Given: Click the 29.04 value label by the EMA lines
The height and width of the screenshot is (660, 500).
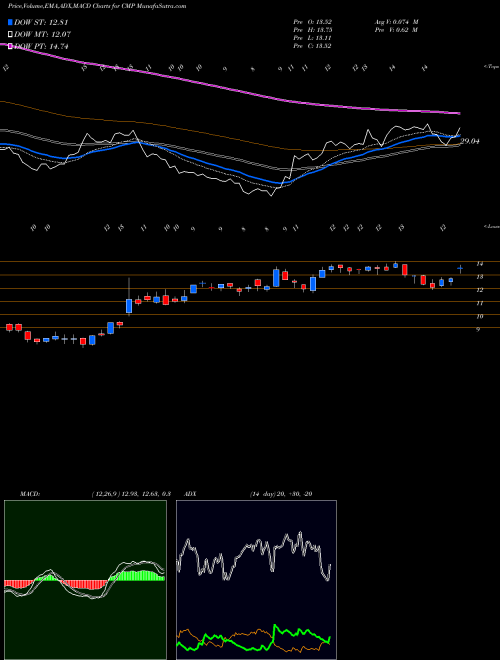Looking at the screenshot, I should [x=470, y=141].
